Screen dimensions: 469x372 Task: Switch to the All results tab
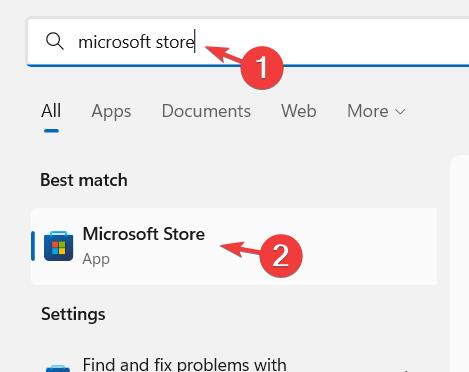pyautogui.click(x=51, y=111)
